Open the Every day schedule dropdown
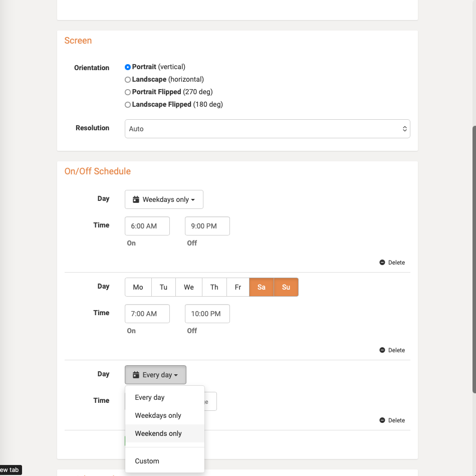 [155, 375]
